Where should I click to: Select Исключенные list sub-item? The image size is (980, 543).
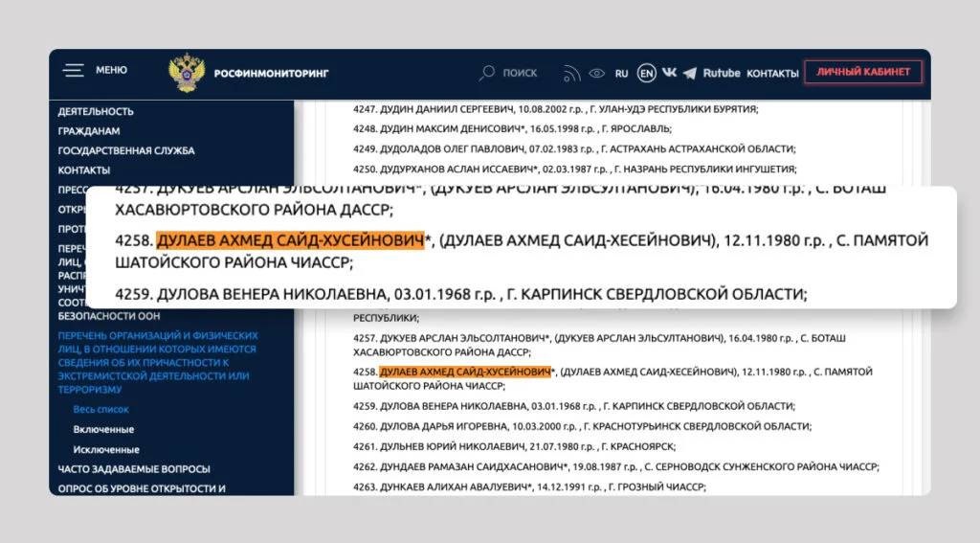coord(106,449)
